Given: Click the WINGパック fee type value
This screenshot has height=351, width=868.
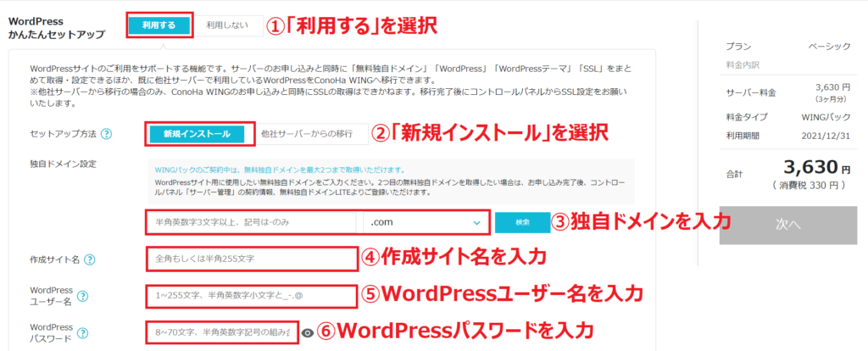Looking at the screenshot, I should tap(826, 117).
